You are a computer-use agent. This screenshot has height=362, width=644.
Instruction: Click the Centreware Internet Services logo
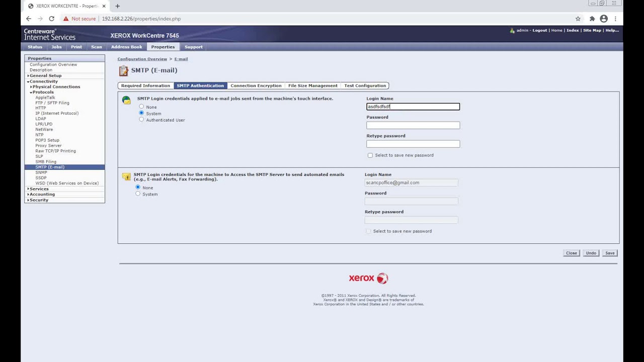pos(50,34)
